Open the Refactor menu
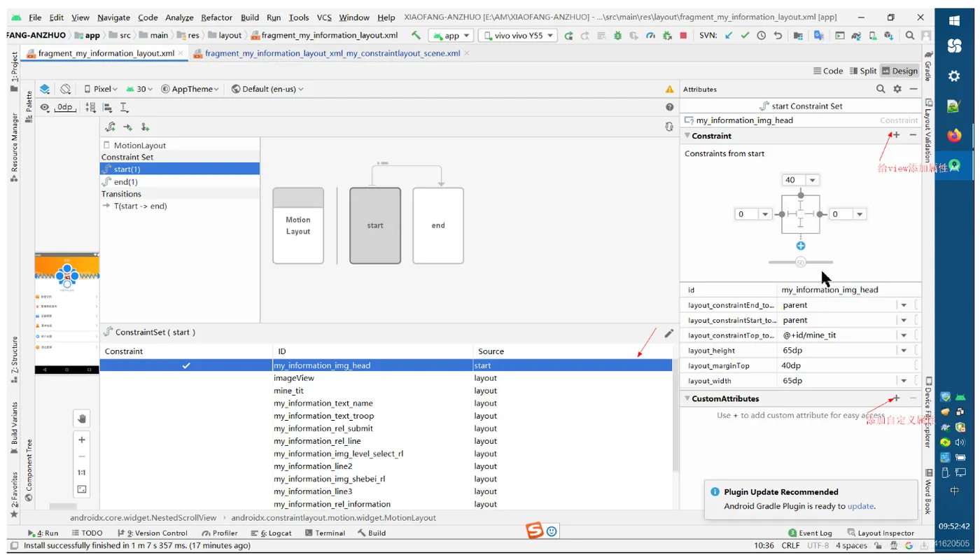This screenshot has height=560, width=980. coord(216,17)
